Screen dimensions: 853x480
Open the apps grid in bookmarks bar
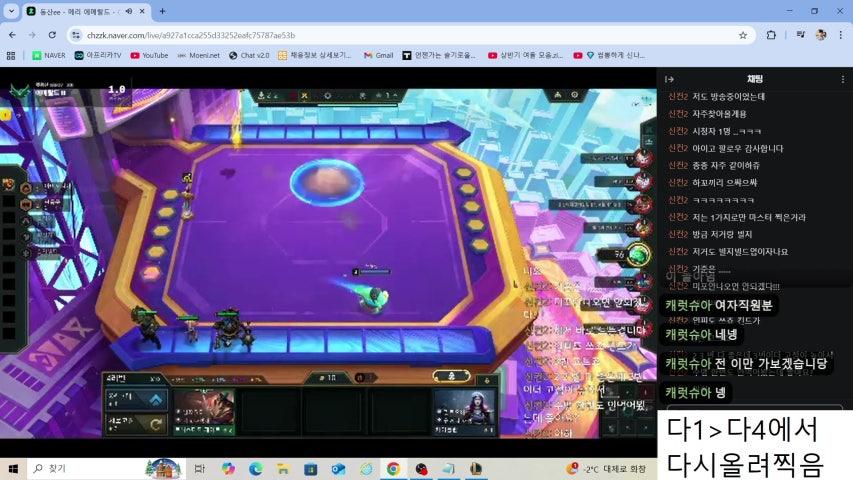[11, 56]
